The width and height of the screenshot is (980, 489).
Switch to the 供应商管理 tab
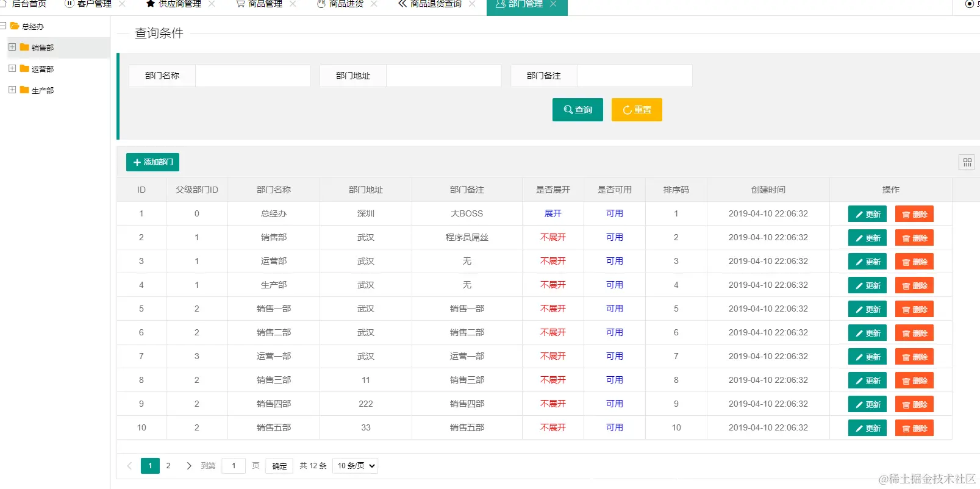174,4
